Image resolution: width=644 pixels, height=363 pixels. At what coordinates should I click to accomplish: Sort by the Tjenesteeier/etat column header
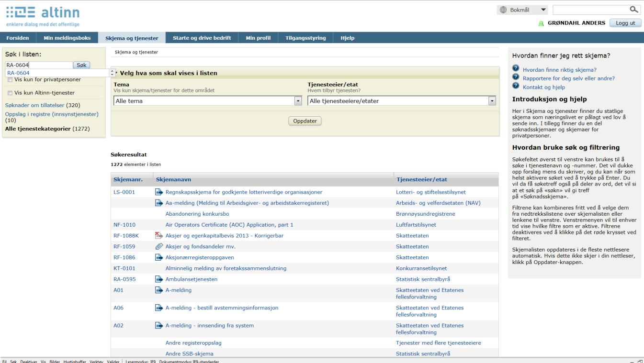422,179
